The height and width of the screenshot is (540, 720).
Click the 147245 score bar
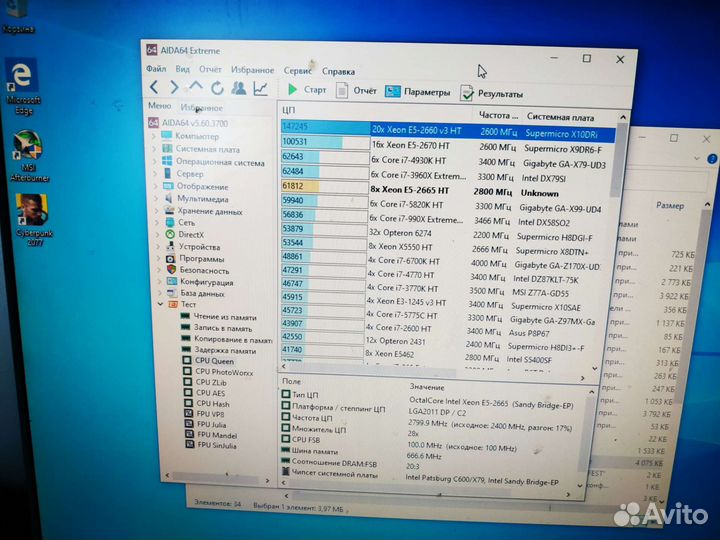(x=325, y=126)
